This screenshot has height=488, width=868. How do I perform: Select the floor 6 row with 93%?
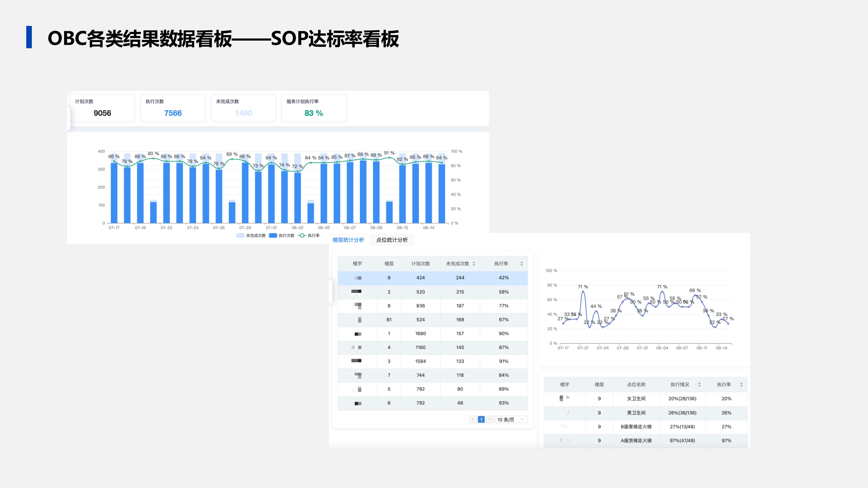(432, 403)
